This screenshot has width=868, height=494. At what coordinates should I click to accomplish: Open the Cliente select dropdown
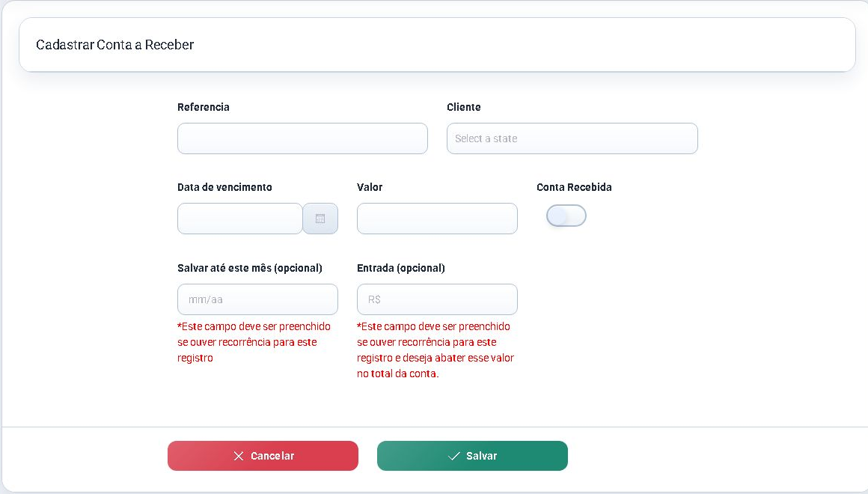[x=572, y=138]
